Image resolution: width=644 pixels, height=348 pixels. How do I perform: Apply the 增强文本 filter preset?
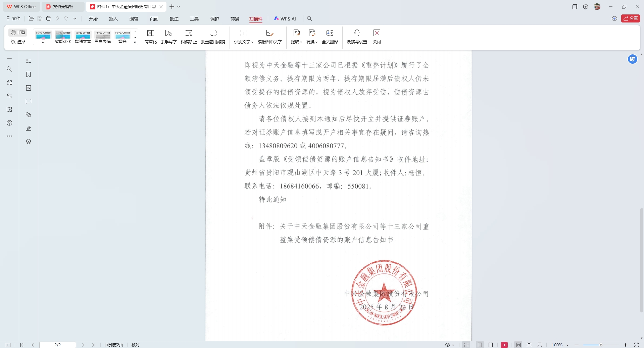83,37
